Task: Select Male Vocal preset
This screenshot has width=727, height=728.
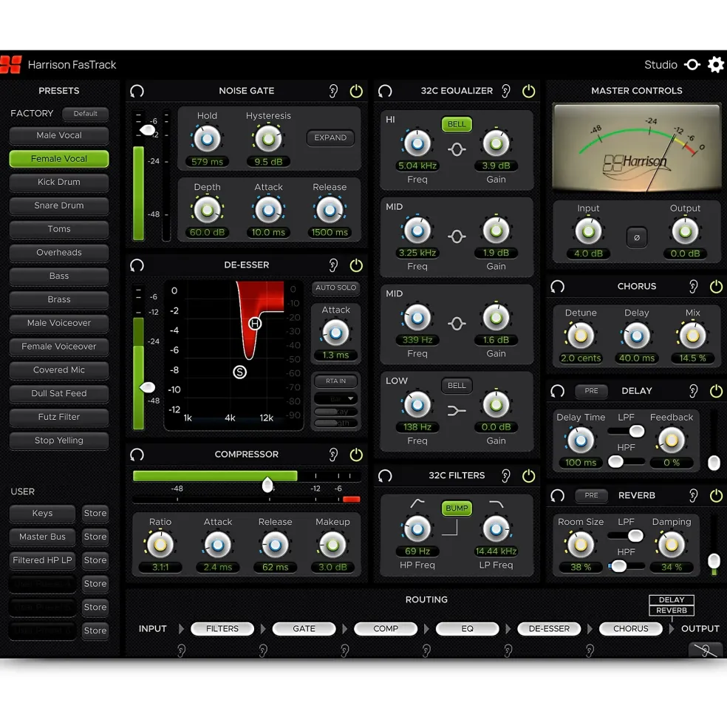Action: click(x=59, y=135)
